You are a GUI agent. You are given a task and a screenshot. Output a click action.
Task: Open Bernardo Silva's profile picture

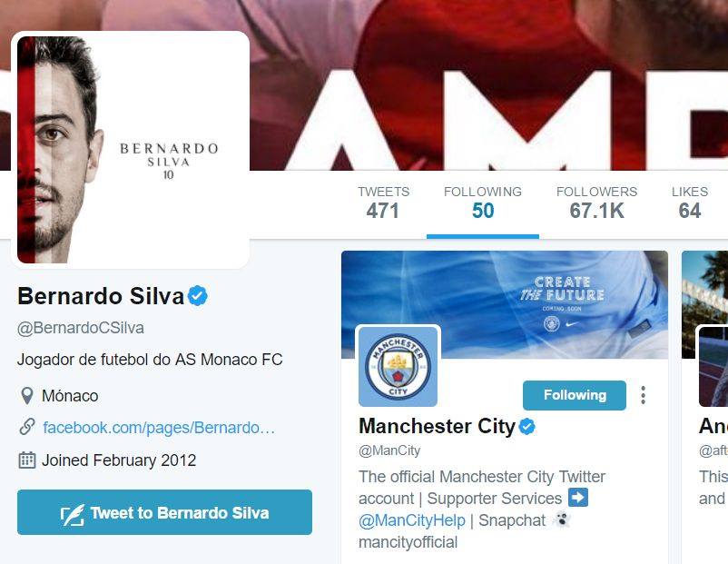point(131,150)
